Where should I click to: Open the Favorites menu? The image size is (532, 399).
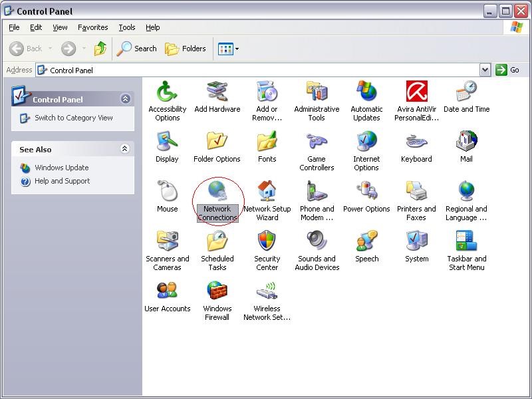pyautogui.click(x=92, y=27)
